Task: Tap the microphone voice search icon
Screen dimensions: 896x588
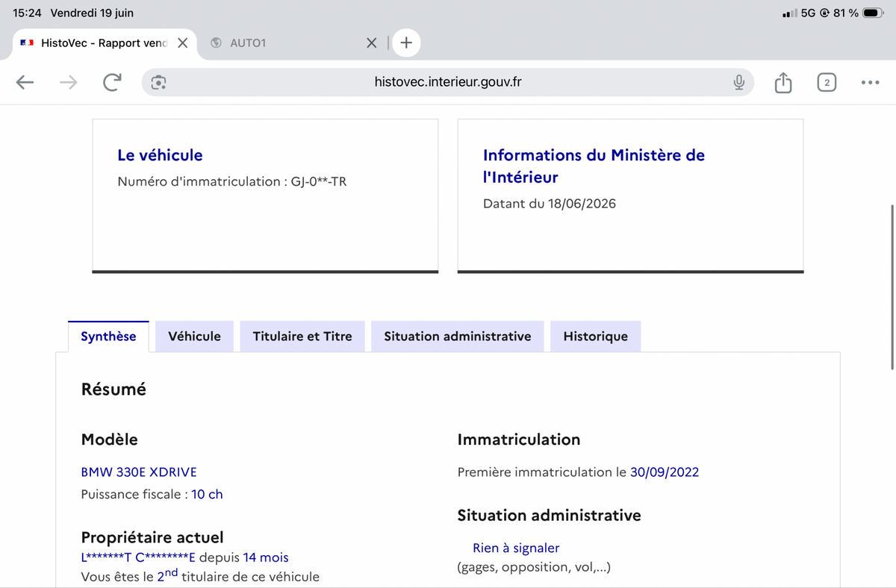Action: coord(738,83)
